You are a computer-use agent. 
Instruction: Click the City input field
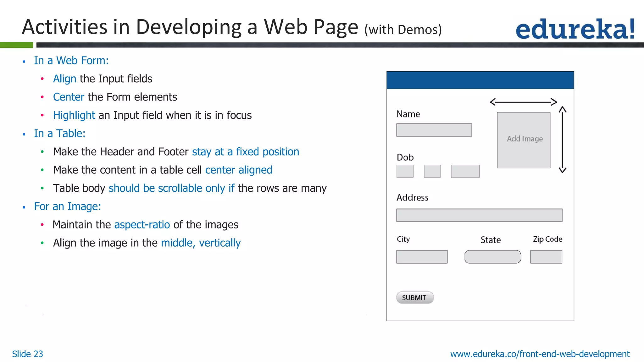pos(422,257)
